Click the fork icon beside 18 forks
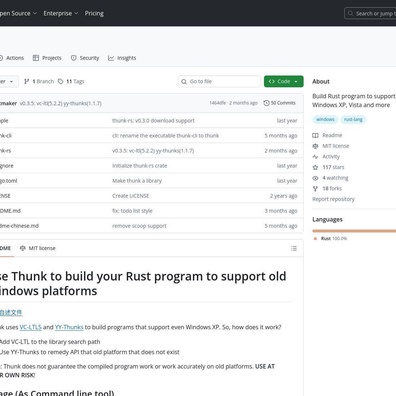This screenshot has height=396, width=396. (315, 189)
